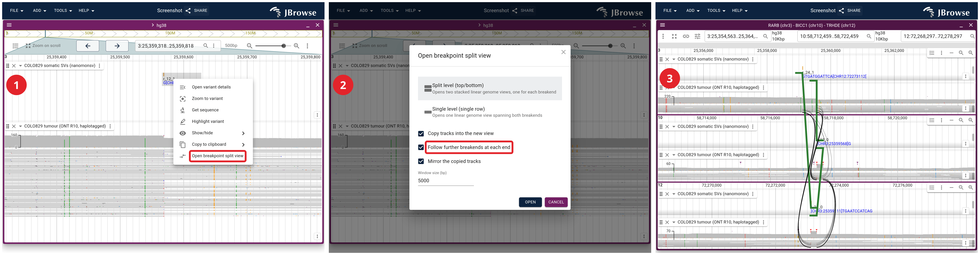
Task: Click zoom in magnifier in chr3 row, panel 3
Action: click(x=971, y=53)
